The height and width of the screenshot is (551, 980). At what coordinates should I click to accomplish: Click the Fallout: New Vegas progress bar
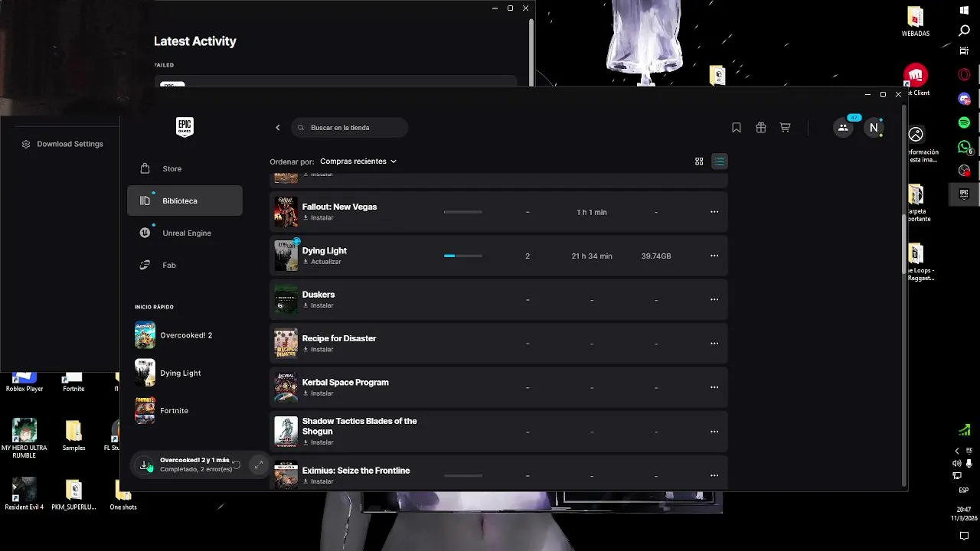(x=463, y=212)
